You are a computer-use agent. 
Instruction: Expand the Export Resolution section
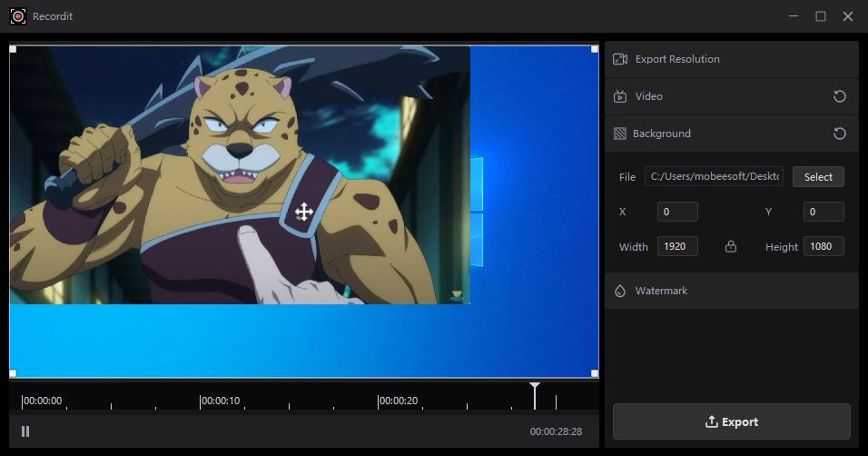(x=677, y=59)
